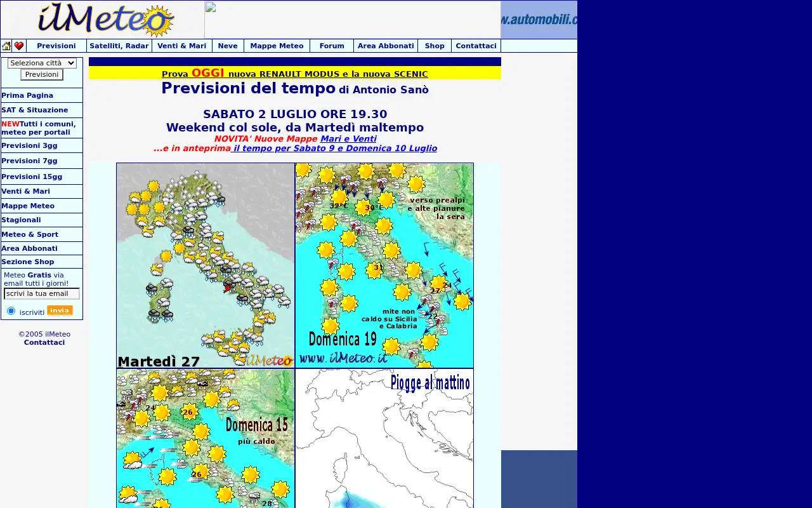Open the Forum menu item
The image size is (812, 508).
click(332, 46)
